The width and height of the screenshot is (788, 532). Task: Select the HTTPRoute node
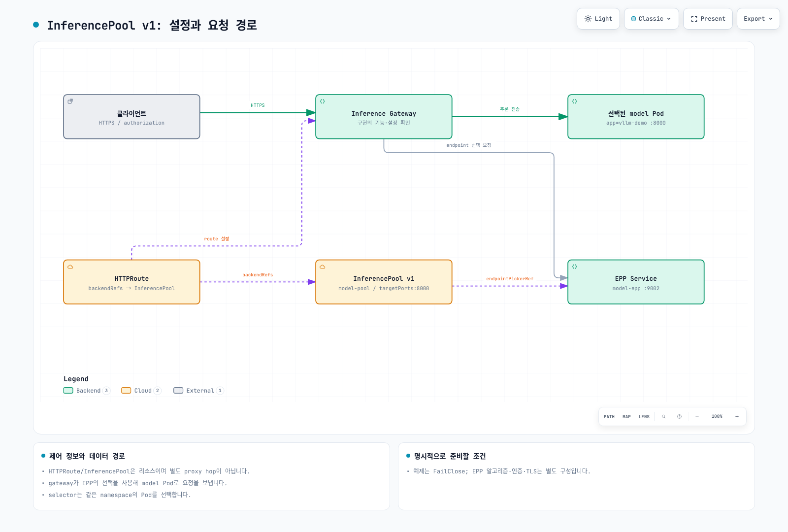pyautogui.click(x=131, y=282)
